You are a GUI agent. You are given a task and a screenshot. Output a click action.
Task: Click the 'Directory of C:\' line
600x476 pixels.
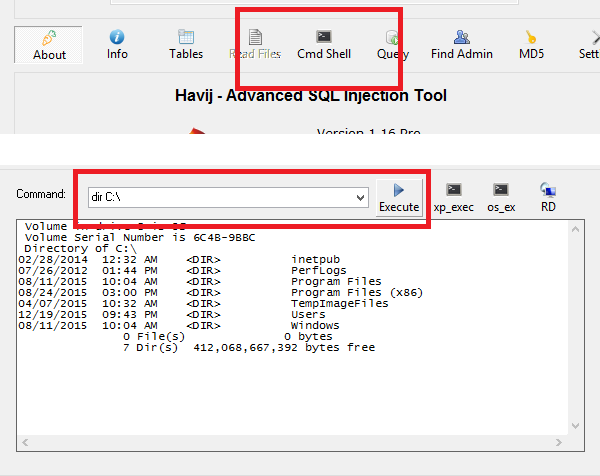80,248
